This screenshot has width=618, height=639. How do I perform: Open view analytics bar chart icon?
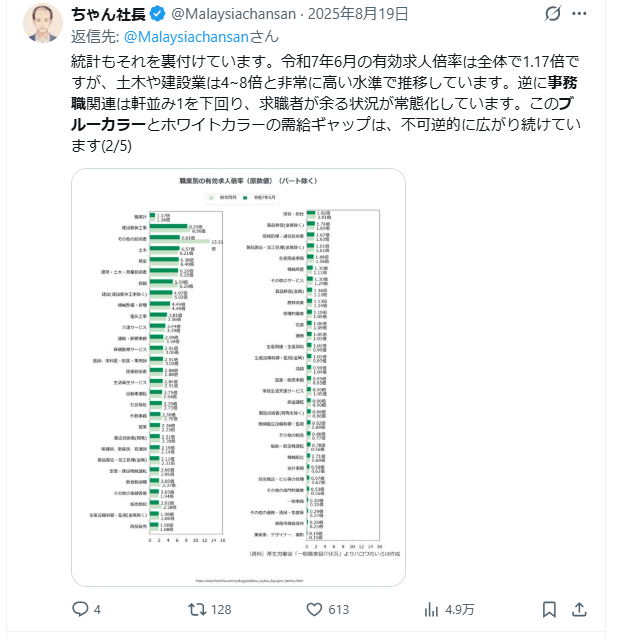(x=432, y=609)
